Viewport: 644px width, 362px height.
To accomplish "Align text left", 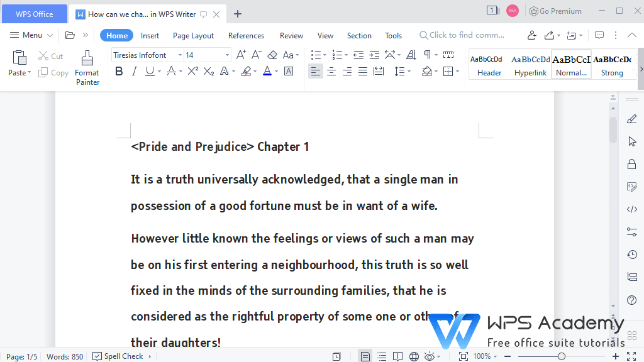I will pyautogui.click(x=316, y=72).
